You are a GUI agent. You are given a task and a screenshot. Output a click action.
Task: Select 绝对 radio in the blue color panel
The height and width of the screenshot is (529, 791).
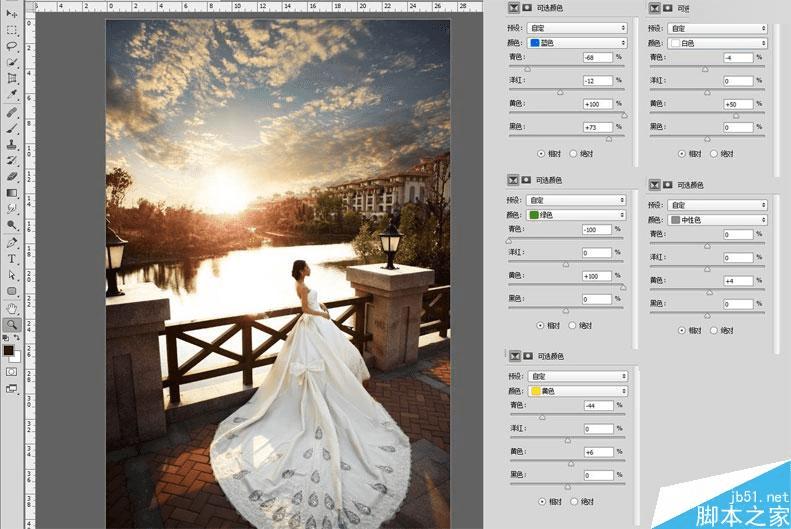click(x=573, y=154)
